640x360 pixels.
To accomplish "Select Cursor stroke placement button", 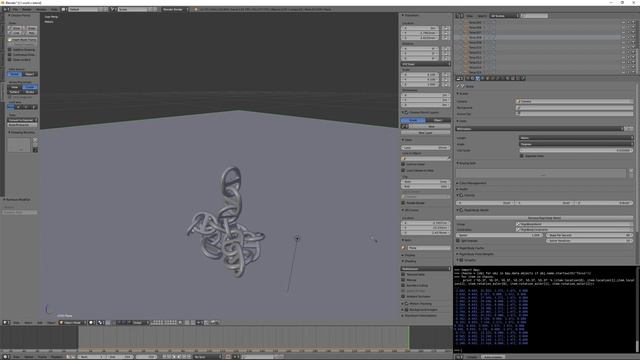I will pyautogui.click(x=29, y=87).
